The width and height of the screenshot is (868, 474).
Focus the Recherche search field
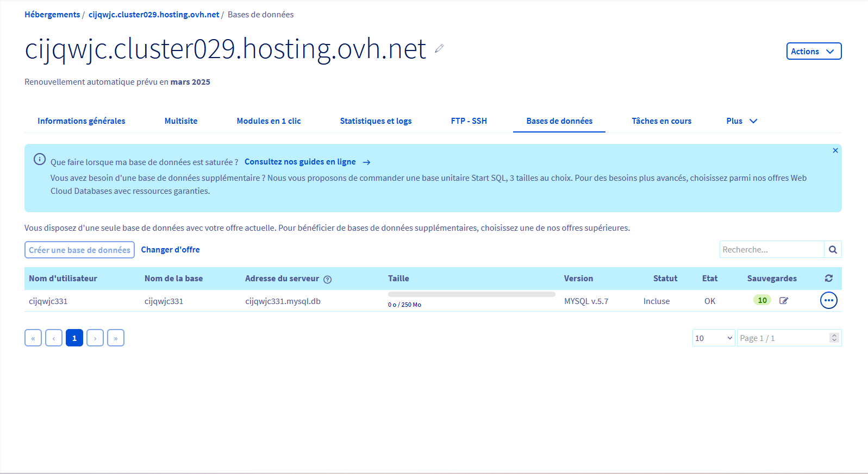point(772,250)
